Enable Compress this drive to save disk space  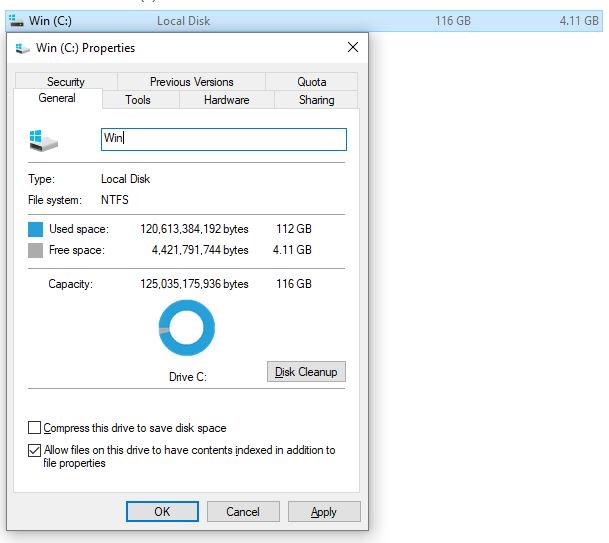pyautogui.click(x=34, y=428)
